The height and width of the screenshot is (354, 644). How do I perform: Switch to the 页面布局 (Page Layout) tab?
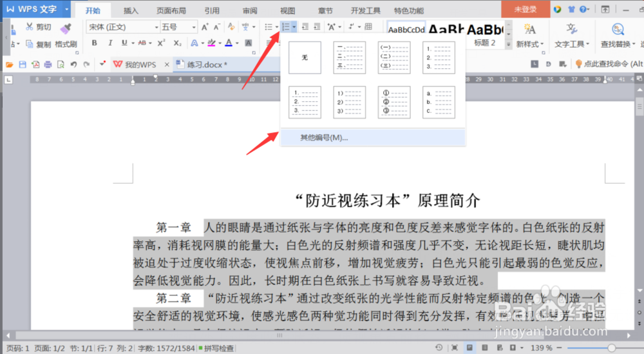pyautogui.click(x=171, y=11)
